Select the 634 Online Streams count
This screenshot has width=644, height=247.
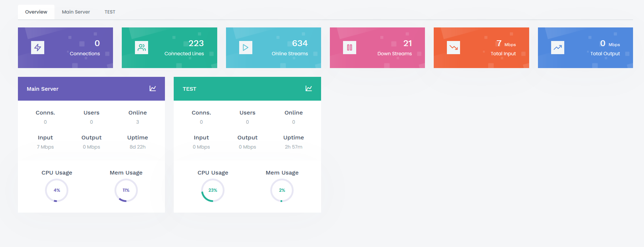point(300,44)
